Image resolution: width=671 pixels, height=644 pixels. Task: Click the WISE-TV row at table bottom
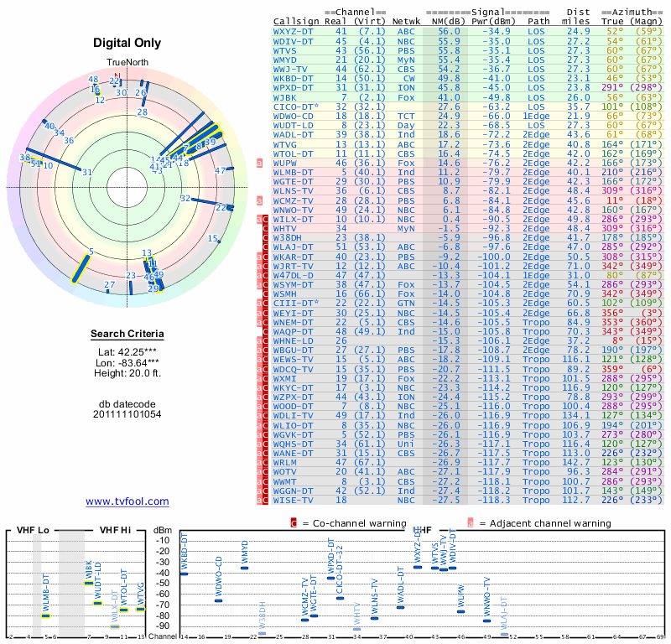click(294, 500)
